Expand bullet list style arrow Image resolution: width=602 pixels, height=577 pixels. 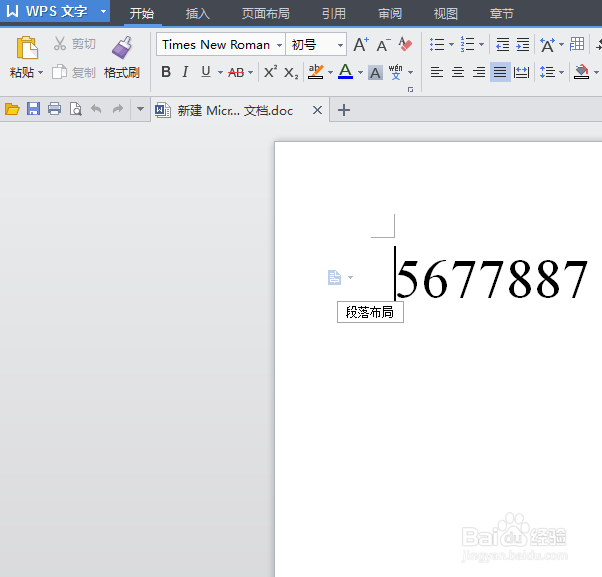[451, 45]
